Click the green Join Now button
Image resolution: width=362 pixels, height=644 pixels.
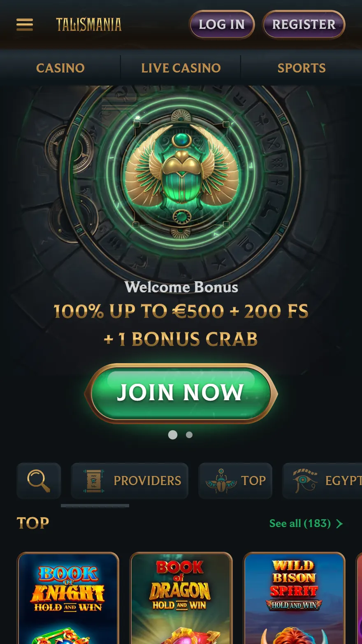181,393
